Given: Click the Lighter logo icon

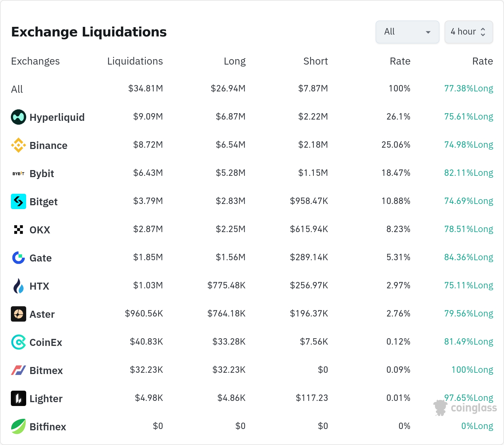Looking at the screenshot, I should pos(19,398).
